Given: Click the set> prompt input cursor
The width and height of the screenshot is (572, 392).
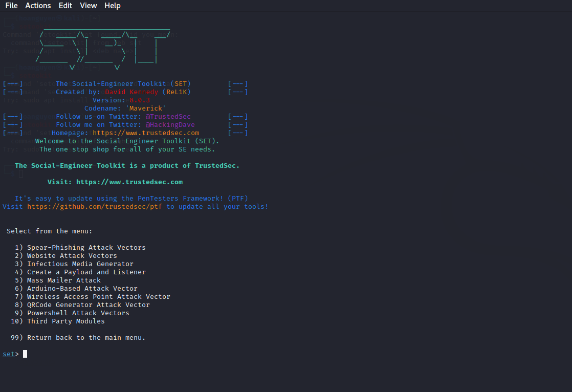Looking at the screenshot, I should click(25, 354).
